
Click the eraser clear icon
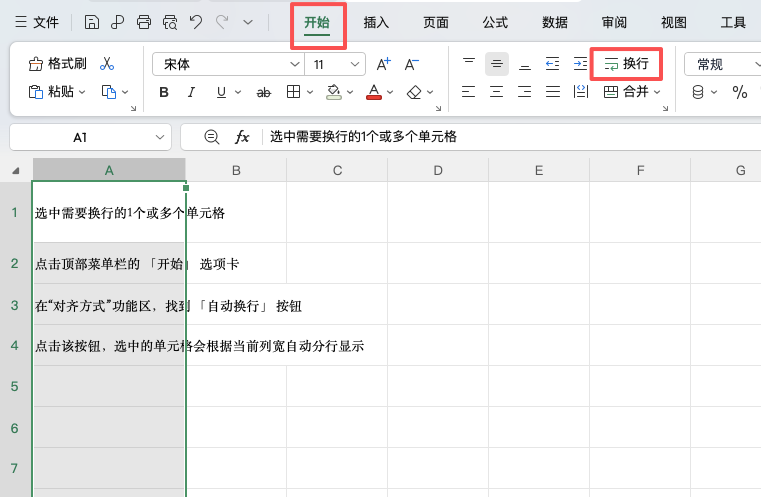(x=414, y=92)
